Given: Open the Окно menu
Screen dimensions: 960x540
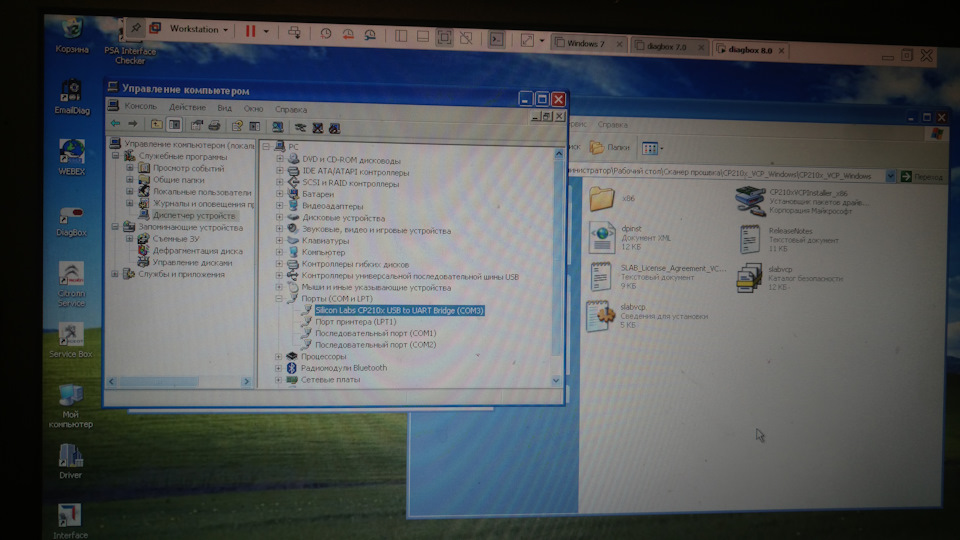Looking at the screenshot, I should [253, 109].
